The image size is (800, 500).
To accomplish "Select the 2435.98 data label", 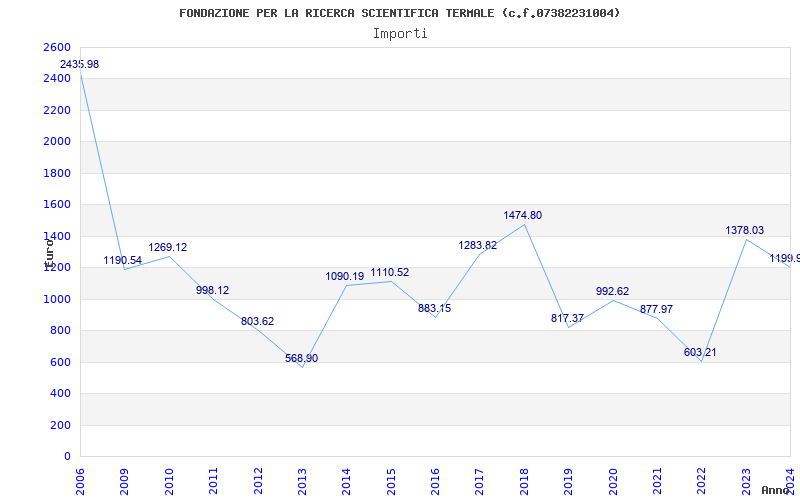I will pos(80,64).
